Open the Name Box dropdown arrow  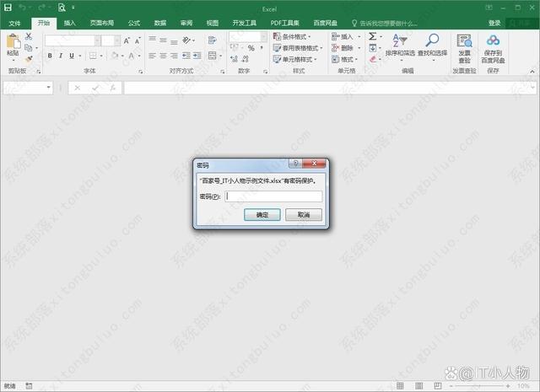(49, 88)
